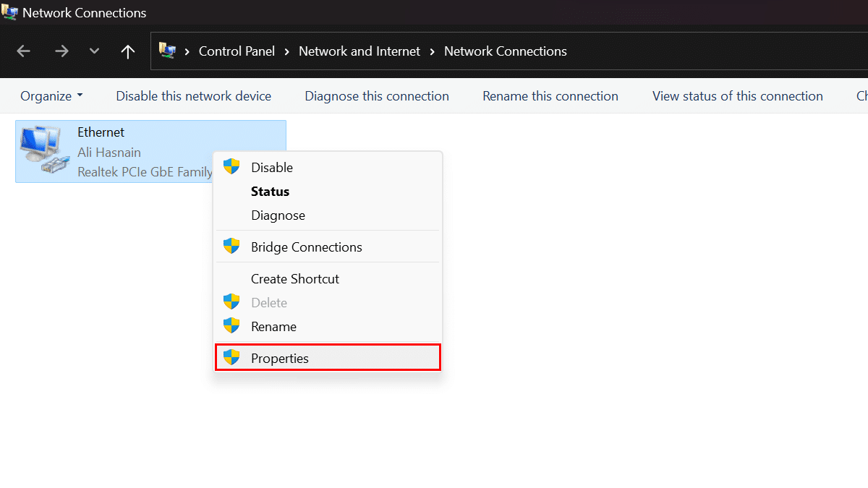Click View status of this connection

(737, 96)
